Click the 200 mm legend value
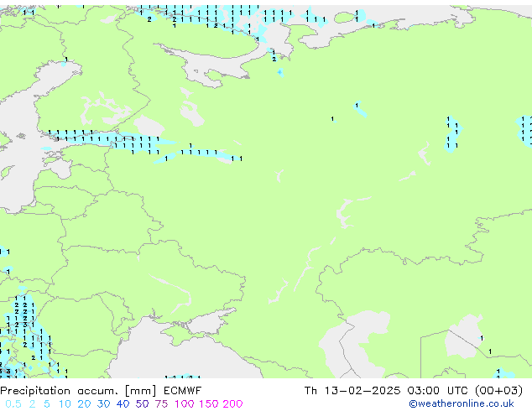The width and height of the screenshot is (532, 411). tap(232, 404)
